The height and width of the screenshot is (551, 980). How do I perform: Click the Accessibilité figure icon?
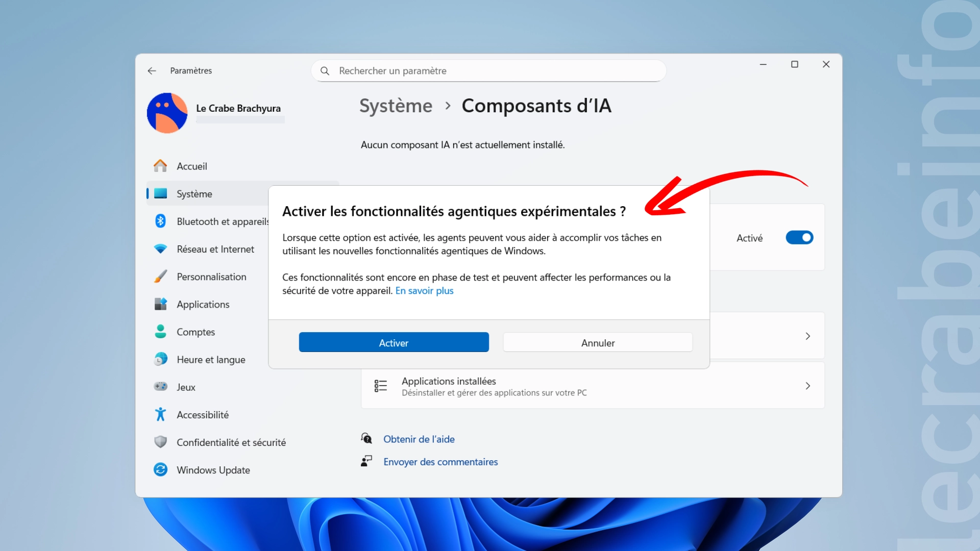click(x=160, y=414)
